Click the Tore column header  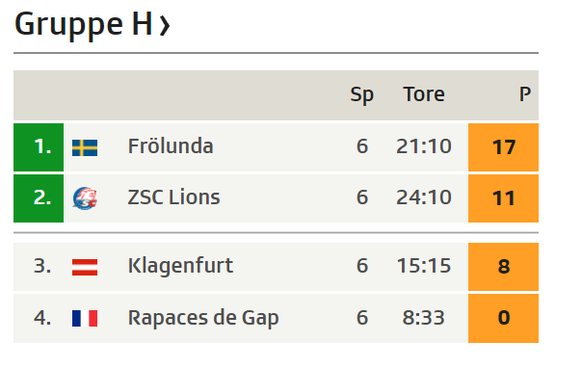pos(424,94)
